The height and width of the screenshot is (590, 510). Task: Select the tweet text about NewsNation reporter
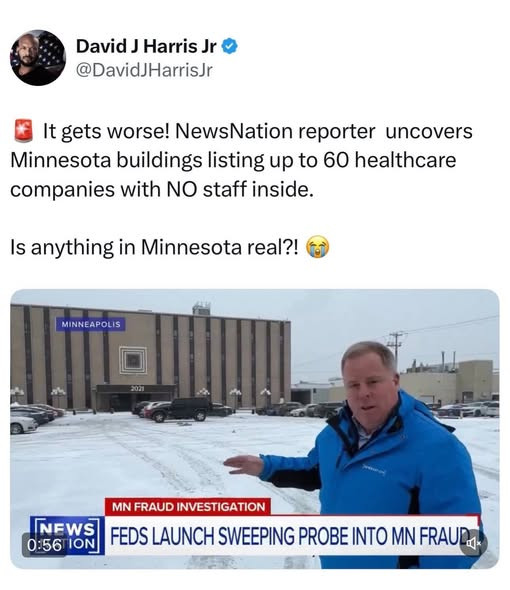[x=241, y=160]
